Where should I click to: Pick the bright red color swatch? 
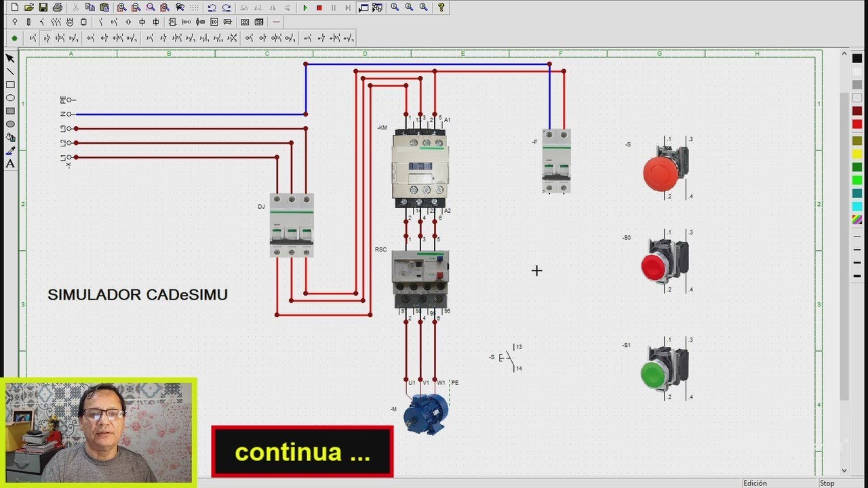tap(857, 124)
